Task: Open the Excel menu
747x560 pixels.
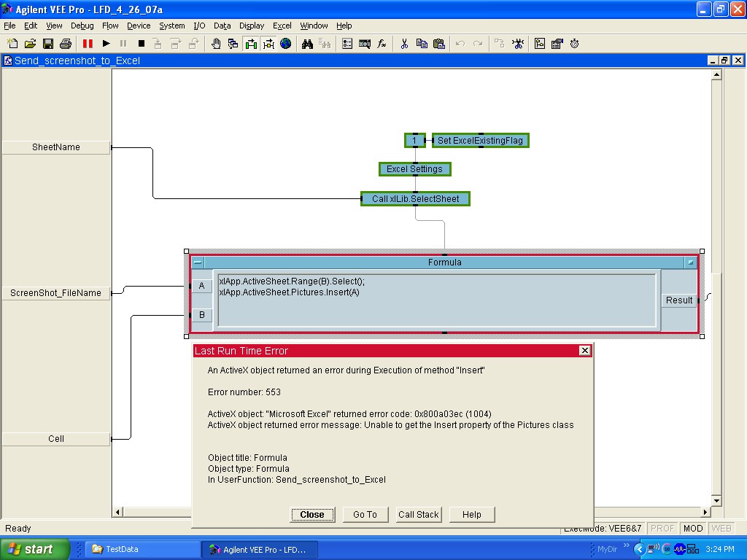Action: pyautogui.click(x=282, y=26)
